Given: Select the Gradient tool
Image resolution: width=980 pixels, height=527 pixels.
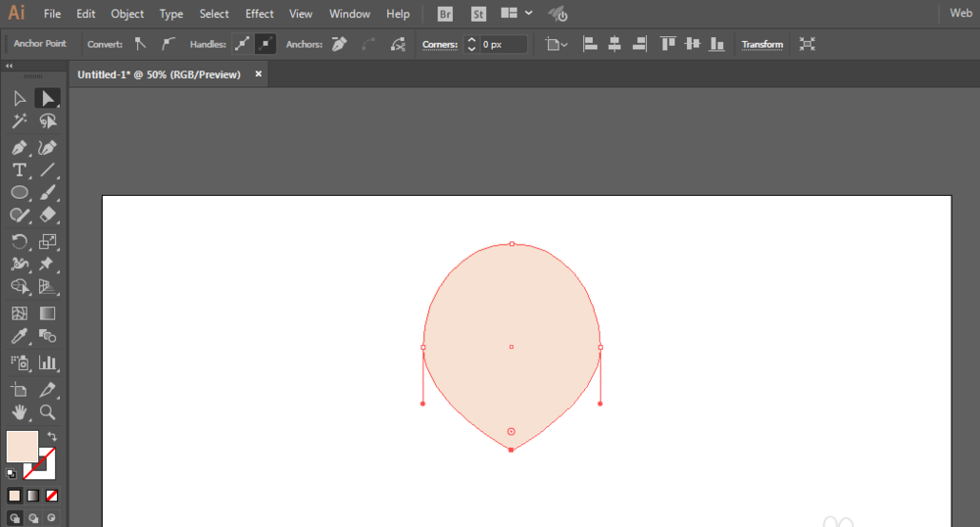Looking at the screenshot, I should coord(47,313).
